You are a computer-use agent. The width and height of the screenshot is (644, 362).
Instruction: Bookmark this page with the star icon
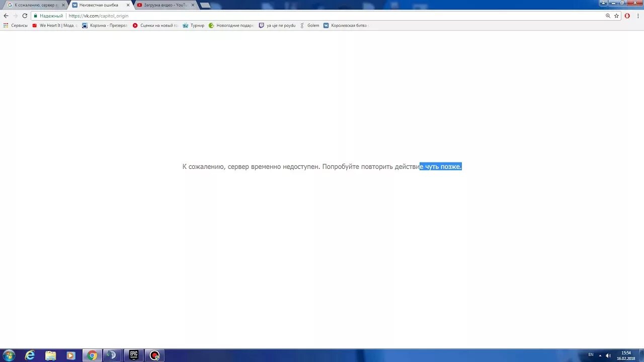pos(616,16)
